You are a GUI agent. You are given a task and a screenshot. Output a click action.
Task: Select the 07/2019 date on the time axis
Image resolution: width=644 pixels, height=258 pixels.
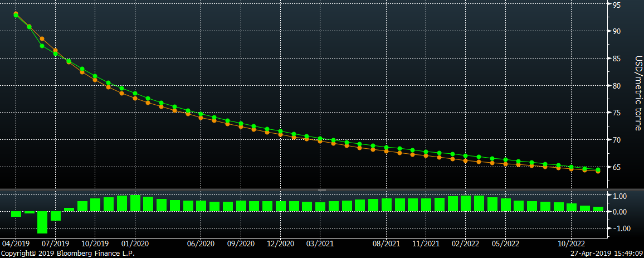[55, 244]
